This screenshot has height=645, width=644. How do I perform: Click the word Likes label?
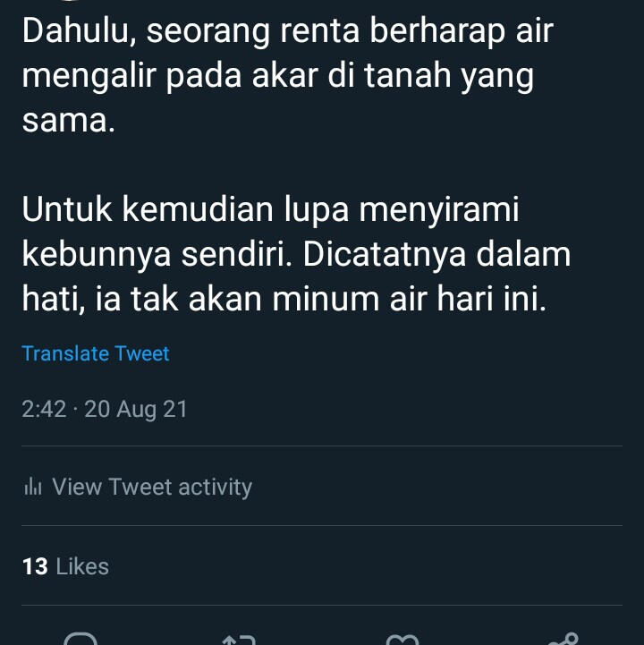tap(82, 566)
